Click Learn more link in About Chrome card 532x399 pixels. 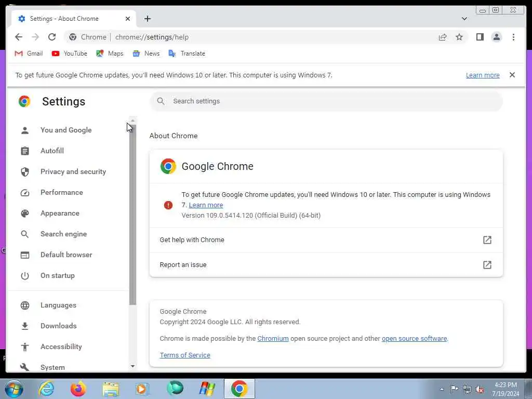coord(206,205)
